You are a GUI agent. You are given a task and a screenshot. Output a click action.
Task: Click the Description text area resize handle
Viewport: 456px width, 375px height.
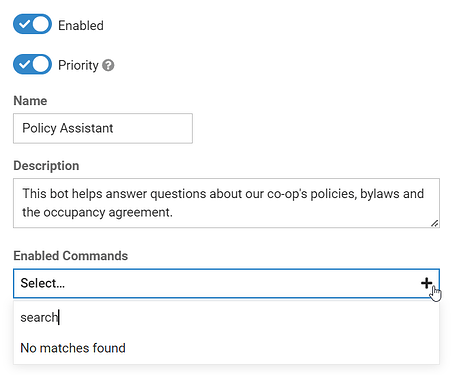434,223
